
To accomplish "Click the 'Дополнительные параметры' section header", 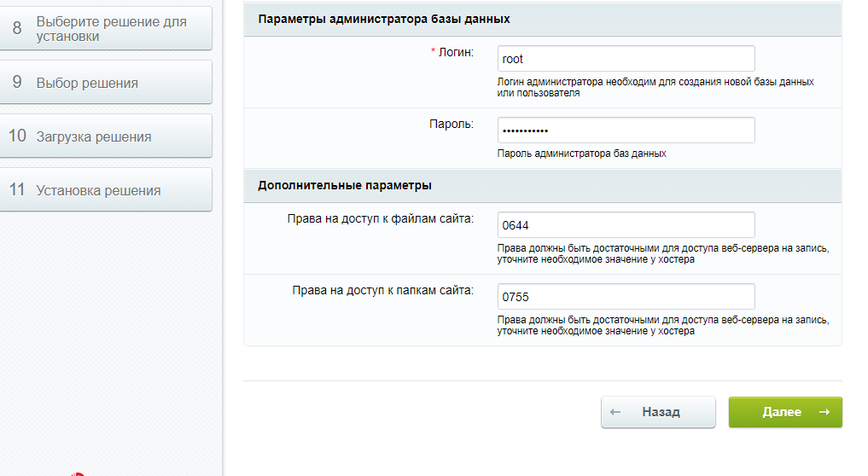I will coord(345,185).
